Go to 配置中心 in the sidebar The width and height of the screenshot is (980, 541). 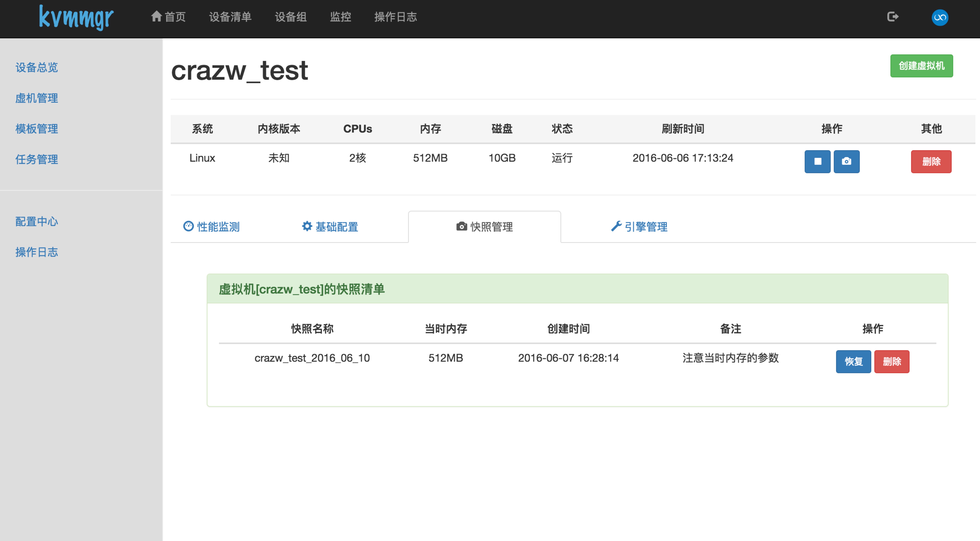click(37, 222)
